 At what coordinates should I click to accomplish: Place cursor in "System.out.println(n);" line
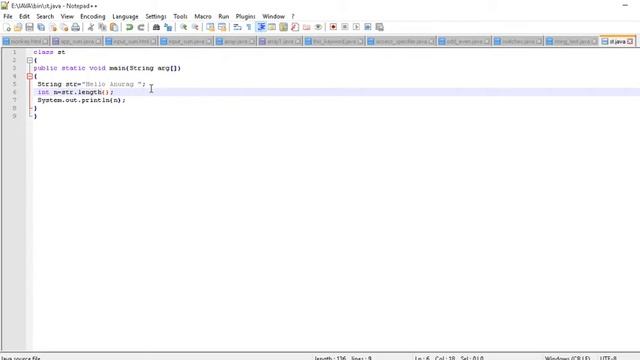pos(81,100)
